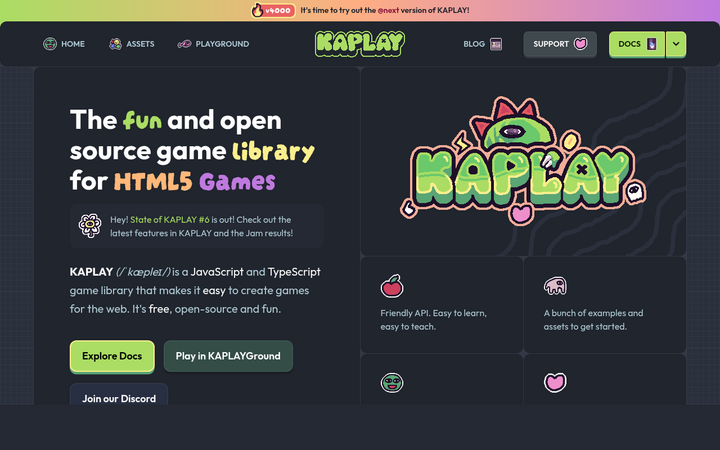The image size is (720, 450).
Task: Click the ghost icon in examples card
Action: pyautogui.click(x=555, y=286)
